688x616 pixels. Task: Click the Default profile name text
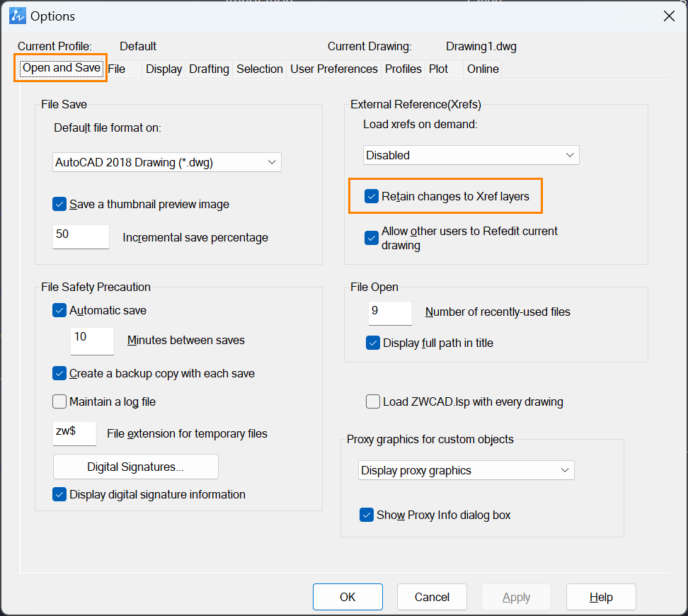click(138, 46)
